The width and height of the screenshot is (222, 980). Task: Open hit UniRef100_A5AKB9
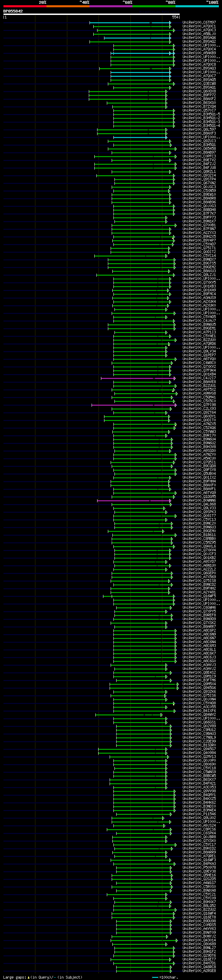tap(199, 53)
